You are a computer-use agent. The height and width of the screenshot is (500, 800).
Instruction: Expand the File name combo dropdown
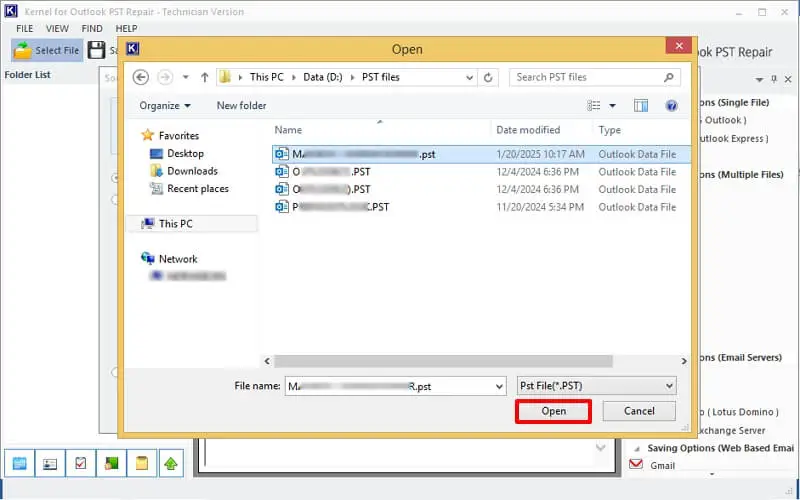click(499, 387)
